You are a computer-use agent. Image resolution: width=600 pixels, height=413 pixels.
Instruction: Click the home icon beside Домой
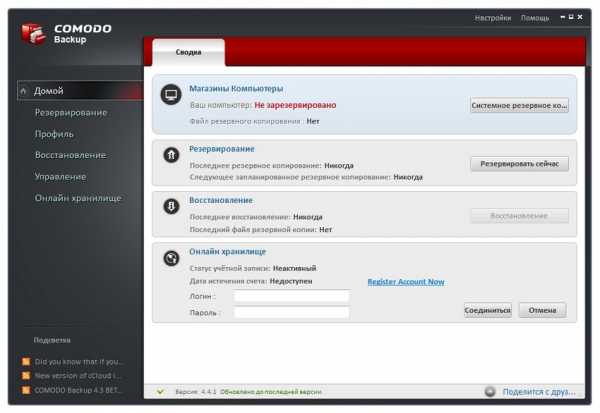[x=24, y=91]
